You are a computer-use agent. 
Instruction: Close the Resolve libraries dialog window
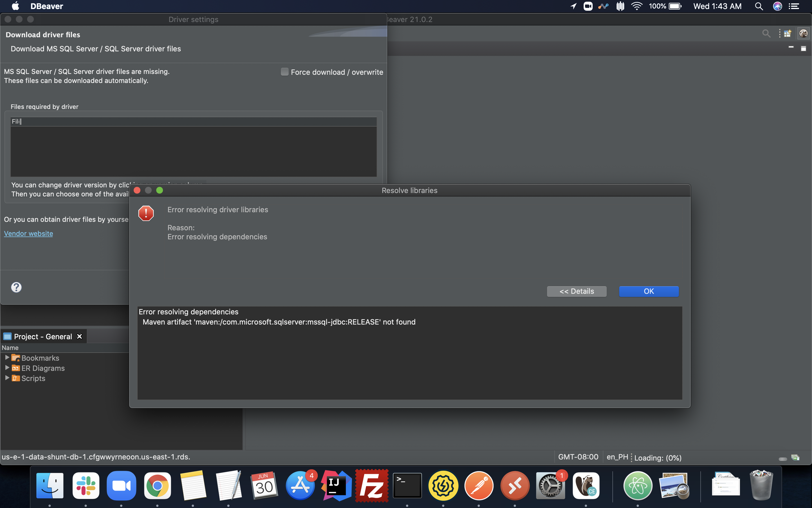137,190
